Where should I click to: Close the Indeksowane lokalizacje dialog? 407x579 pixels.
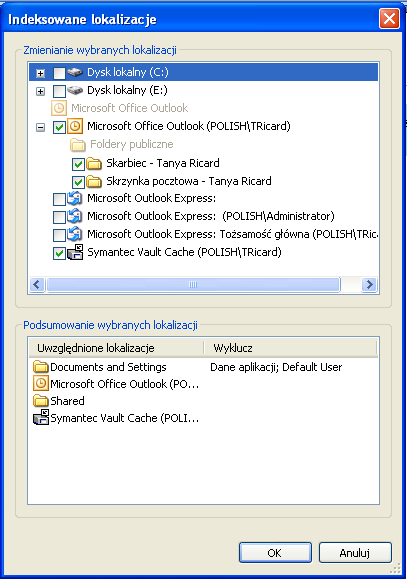(389, 18)
